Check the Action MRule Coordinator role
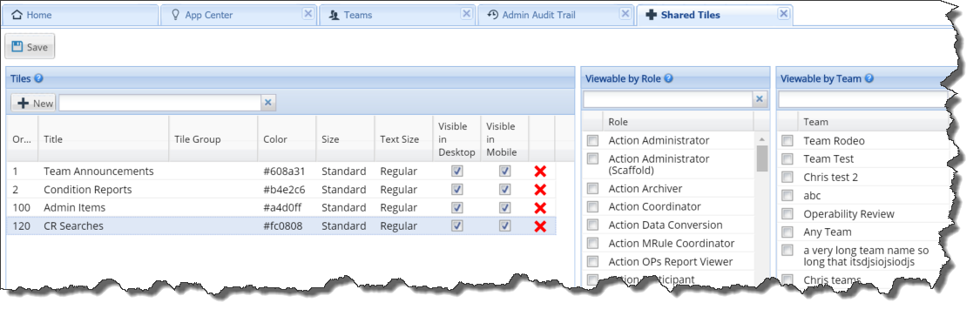This screenshot has width=980, height=316. 591,244
